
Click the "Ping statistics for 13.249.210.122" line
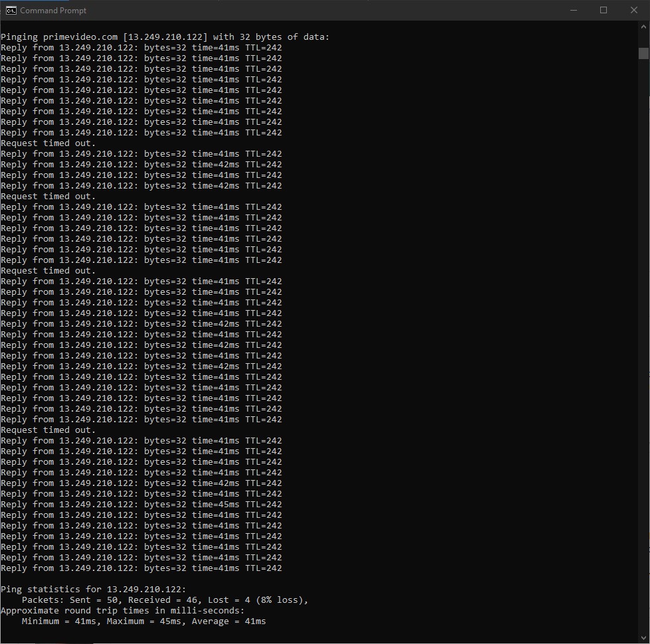94,590
